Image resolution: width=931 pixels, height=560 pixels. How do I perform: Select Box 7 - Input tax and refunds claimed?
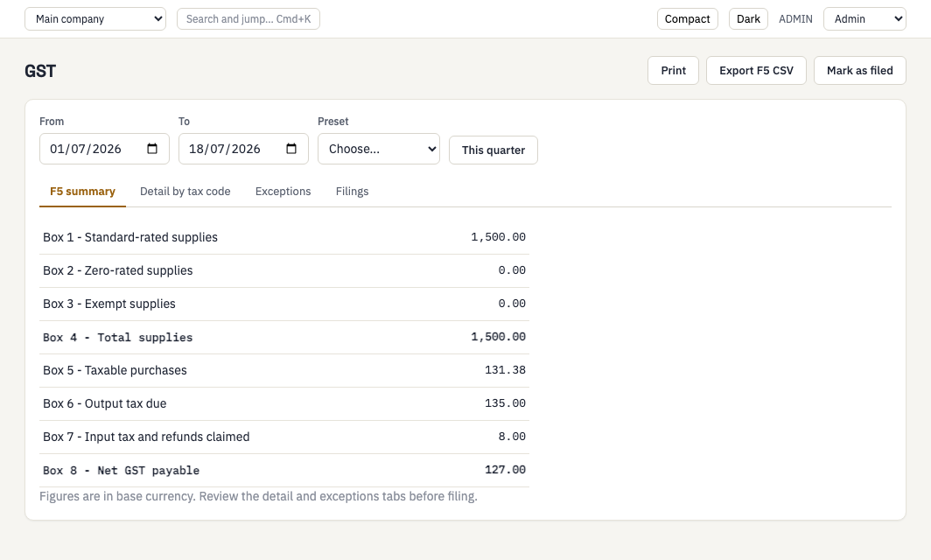[146, 437]
